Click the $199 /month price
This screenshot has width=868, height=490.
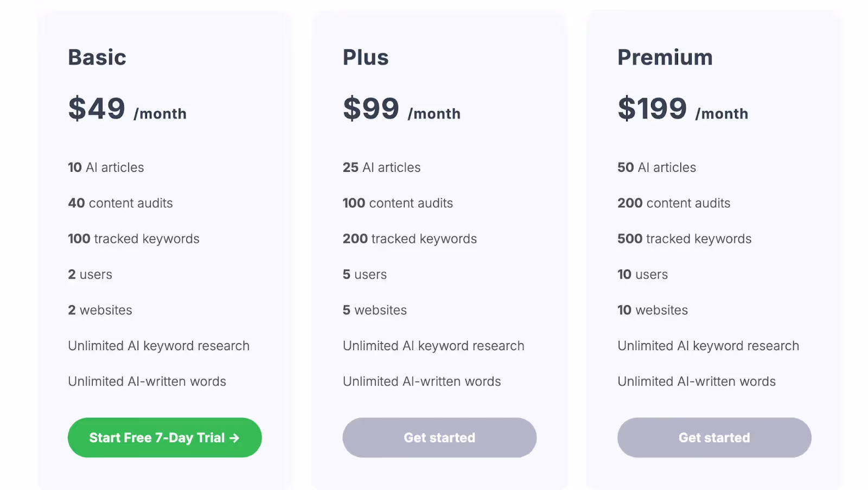coord(683,108)
